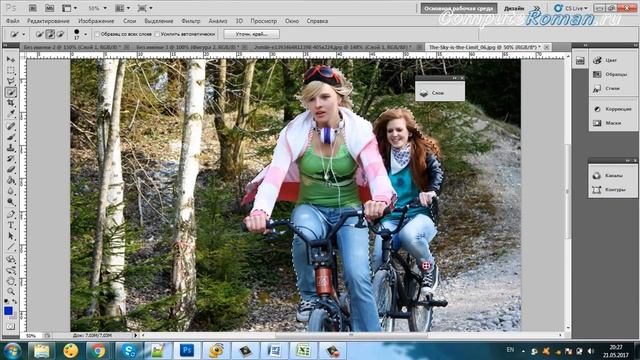This screenshot has width=640, height=360.
Task: Open the Маски panel
Action: click(613, 123)
